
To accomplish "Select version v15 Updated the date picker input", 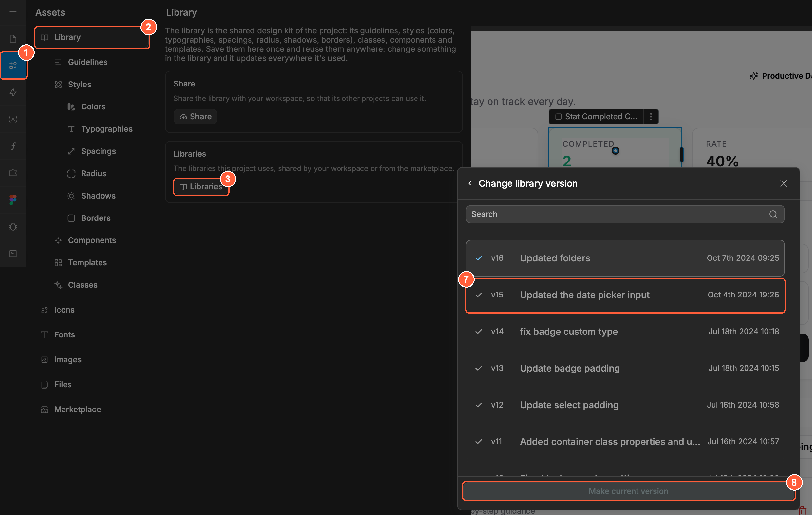I will (x=625, y=295).
